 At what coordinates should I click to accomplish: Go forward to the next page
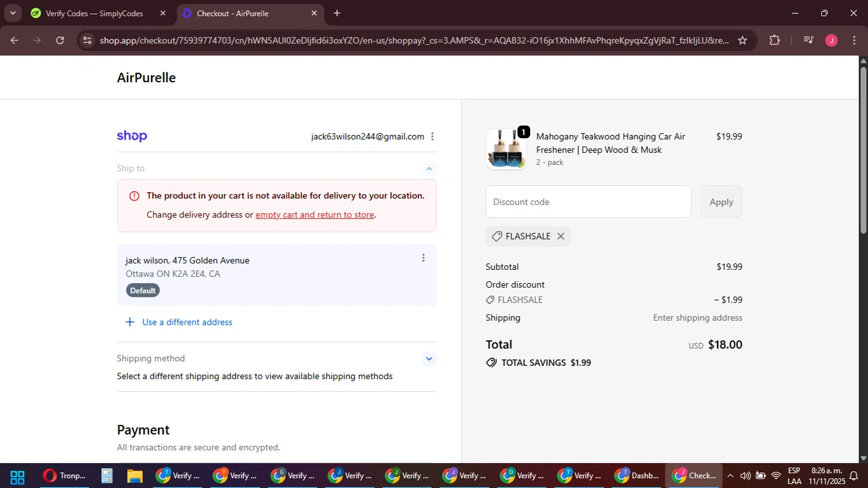(37, 41)
